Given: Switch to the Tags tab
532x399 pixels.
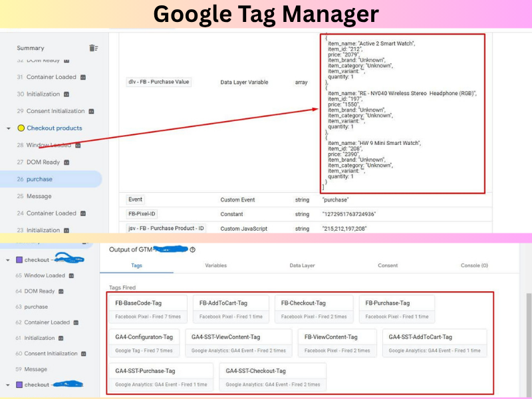Looking at the screenshot, I should pyautogui.click(x=136, y=265).
